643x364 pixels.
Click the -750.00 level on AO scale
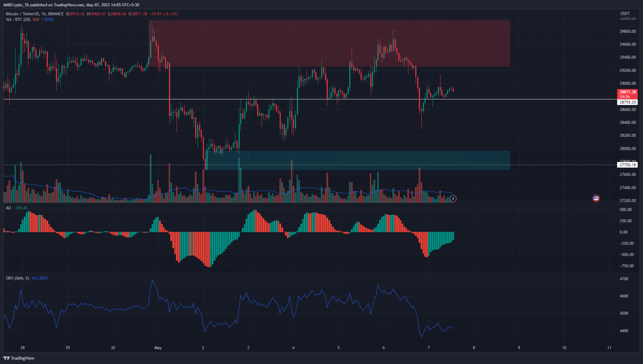(x=626, y=266)
